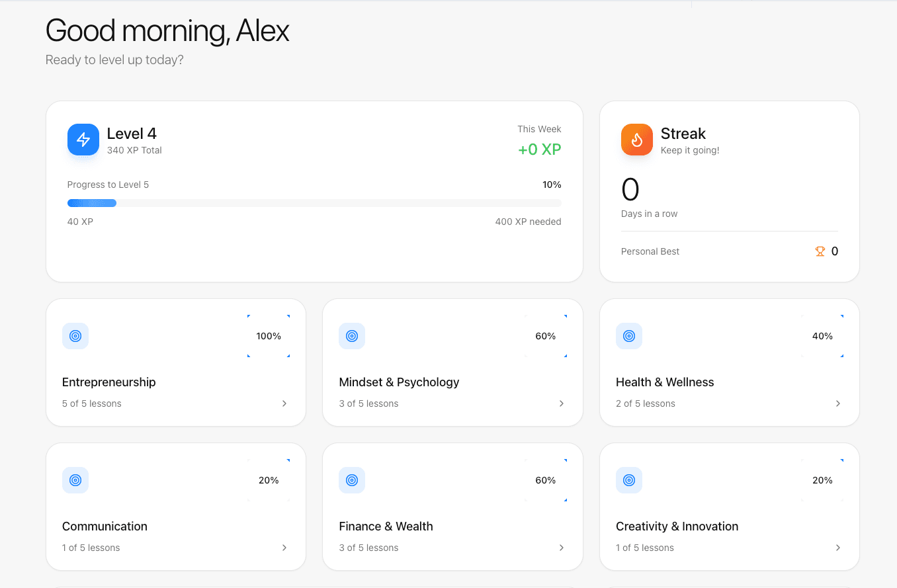Image resolution: width=897 pixels, height=588 pixels.
Task: Click the orange flame Streak icon
Action: [x=637, y=140]
